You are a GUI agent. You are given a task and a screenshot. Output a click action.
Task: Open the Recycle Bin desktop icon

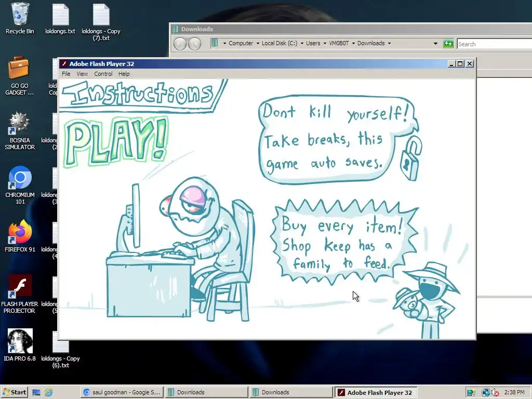(20, 19)
